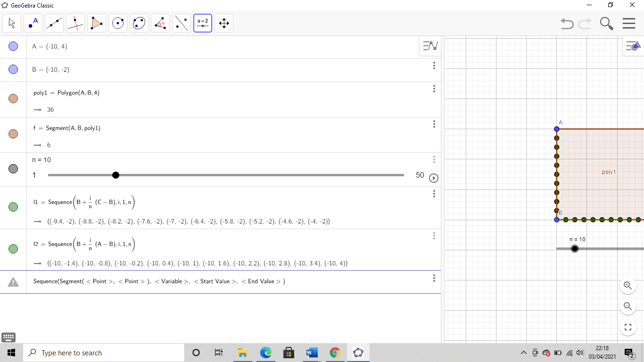The image size is (644, 362).
Task: Hide the poly1 polygon
Action: [13, 98]
